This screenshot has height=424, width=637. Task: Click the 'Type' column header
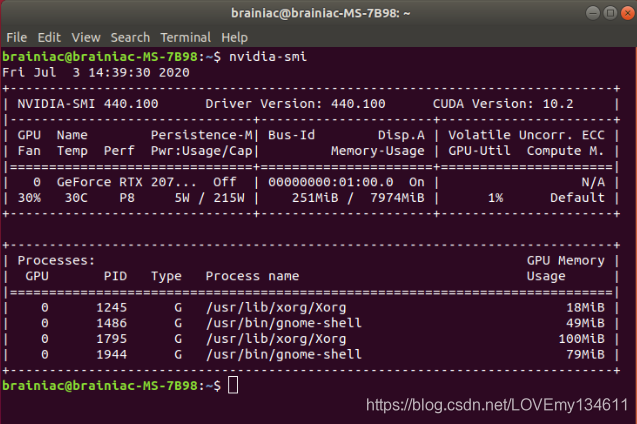[x=166, y=276]
